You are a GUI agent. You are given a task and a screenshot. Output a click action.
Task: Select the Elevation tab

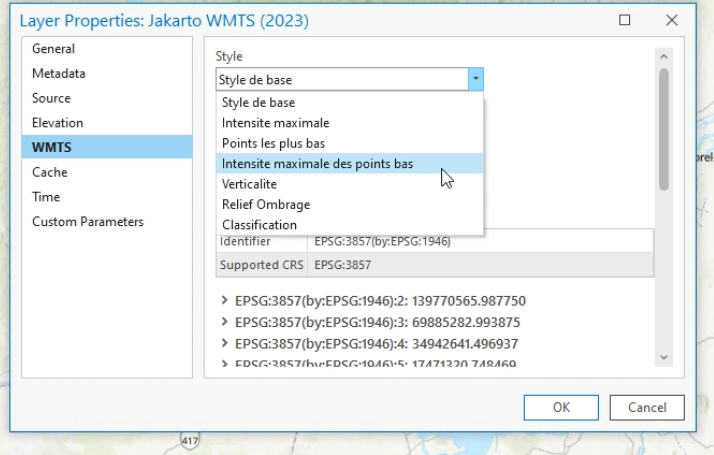coord(58,123)
